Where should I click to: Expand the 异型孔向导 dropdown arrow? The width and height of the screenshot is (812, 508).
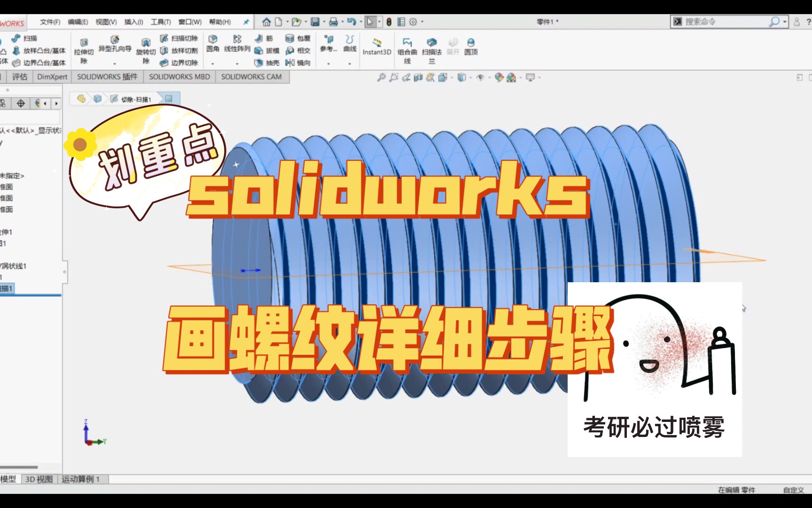(115, 63)
